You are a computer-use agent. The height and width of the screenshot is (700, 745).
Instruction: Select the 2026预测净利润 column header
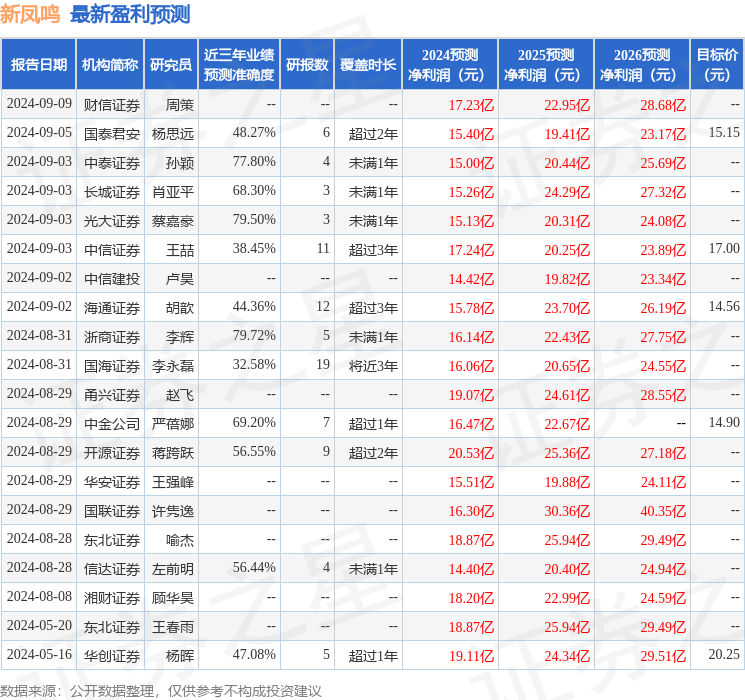point(641,65)
